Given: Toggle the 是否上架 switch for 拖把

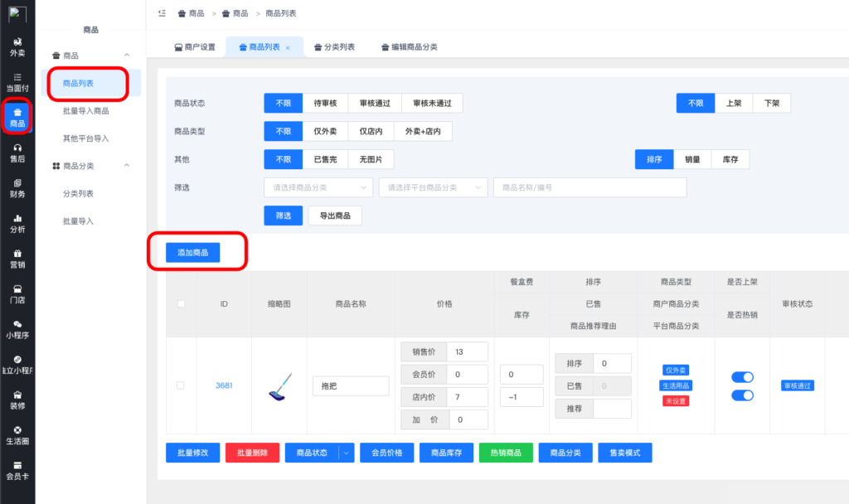Looking at the screenshot, I should click(x=742, y=377).
